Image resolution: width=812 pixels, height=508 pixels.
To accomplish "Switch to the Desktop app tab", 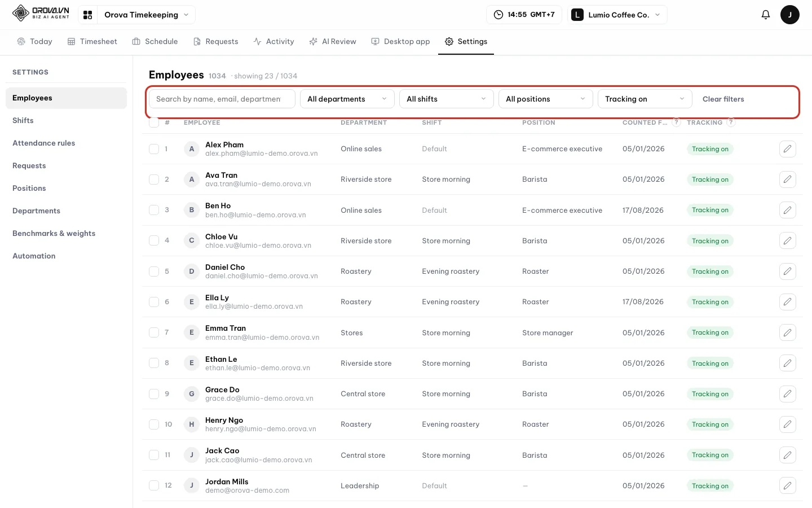I will pyautogui.click(x=400, y=41).
